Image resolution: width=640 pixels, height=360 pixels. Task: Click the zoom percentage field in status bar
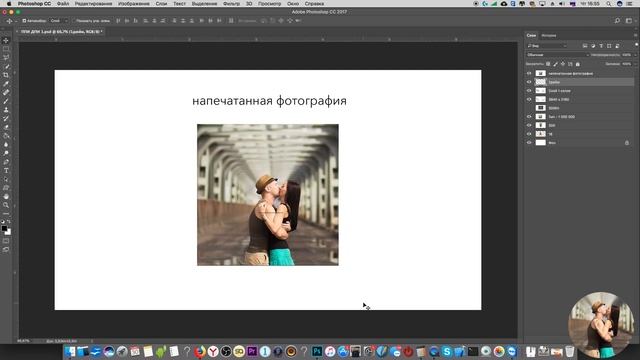[x=24, y=340]
